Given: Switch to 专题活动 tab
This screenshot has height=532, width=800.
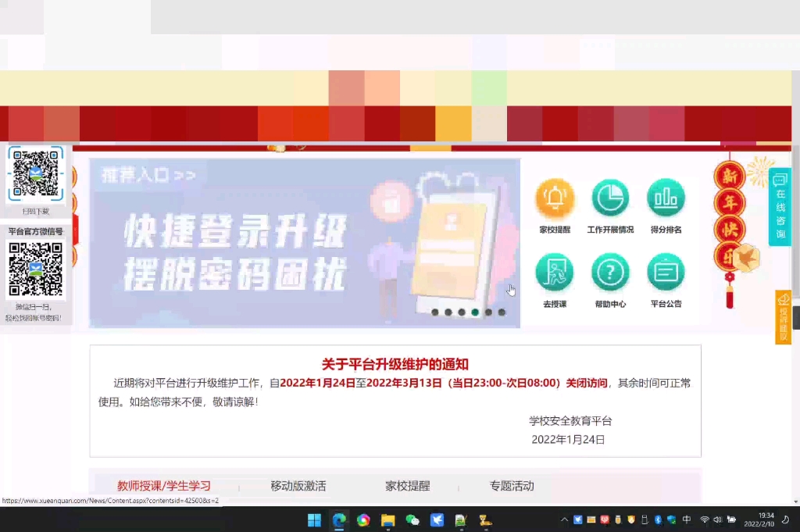Looking at the screenshot, I should click(x=512, y=486).
